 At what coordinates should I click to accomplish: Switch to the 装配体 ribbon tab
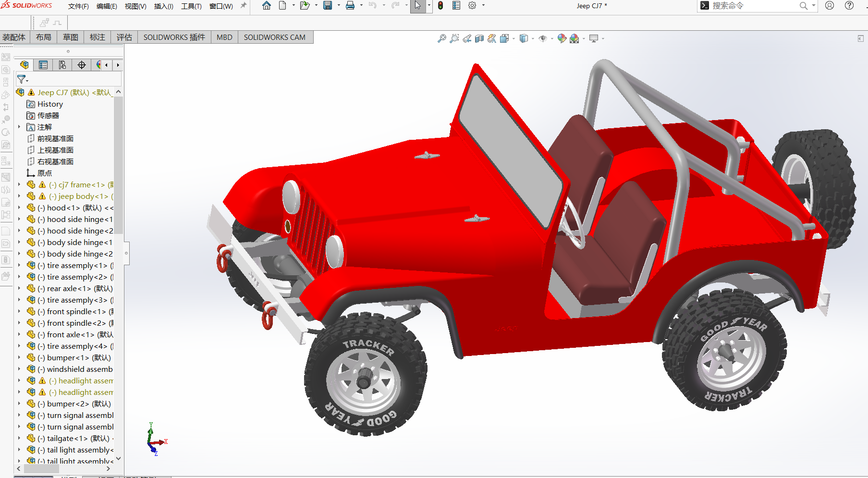(x=14, y=37)
